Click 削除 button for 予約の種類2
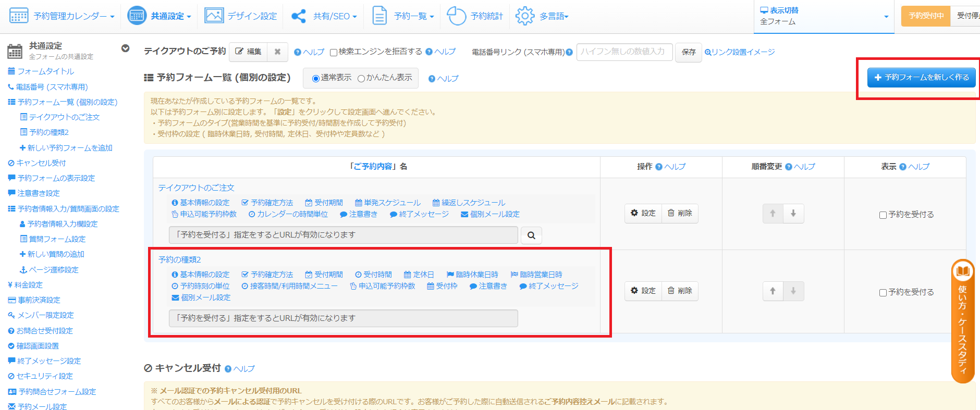 pyautogui.click(x=680, y=291)
